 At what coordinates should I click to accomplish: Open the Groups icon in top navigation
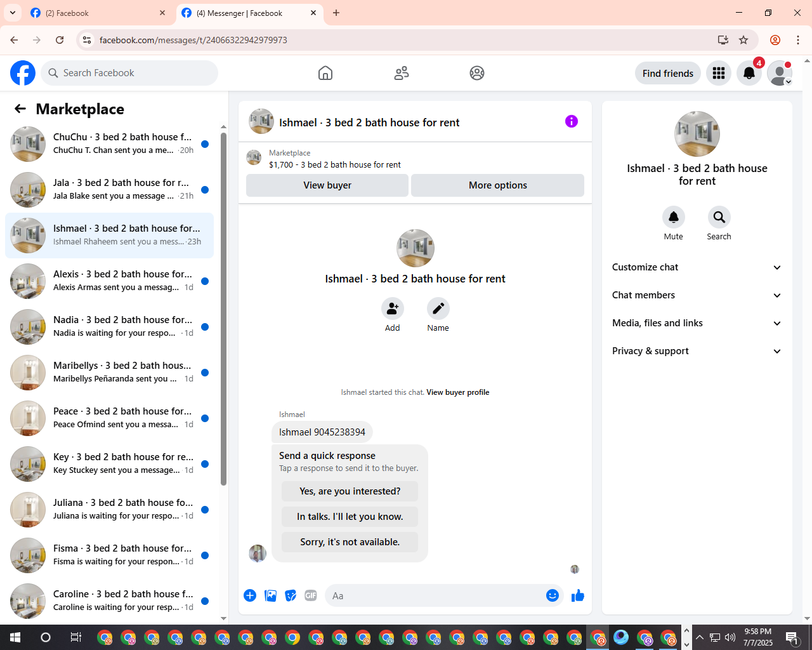tap(477, 73)
